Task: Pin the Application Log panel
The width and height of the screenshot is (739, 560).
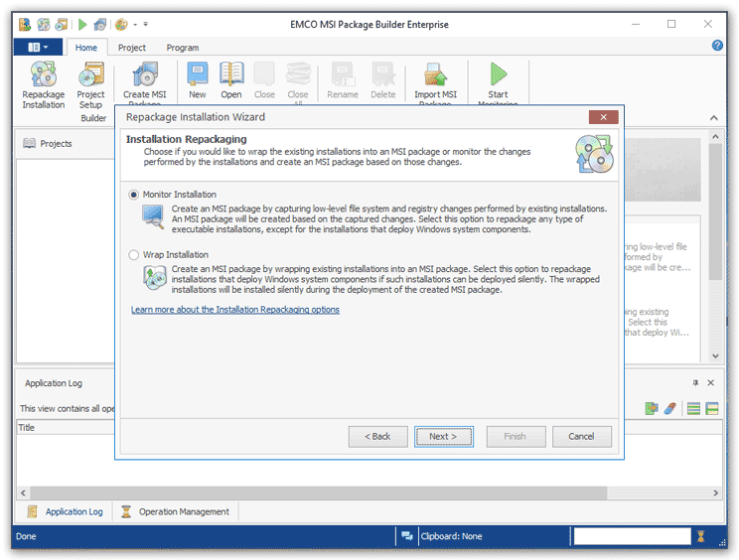Action: tap(695, 383)
